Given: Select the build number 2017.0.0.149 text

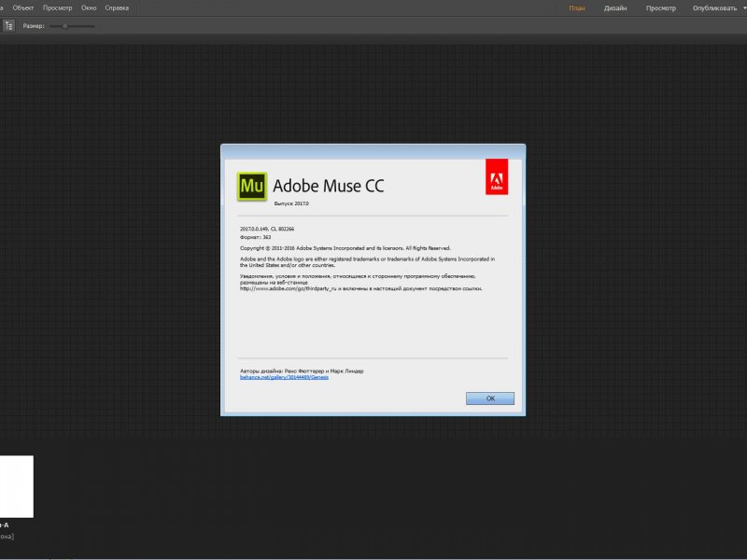Looking at the screenshot, I should (253, 229).
